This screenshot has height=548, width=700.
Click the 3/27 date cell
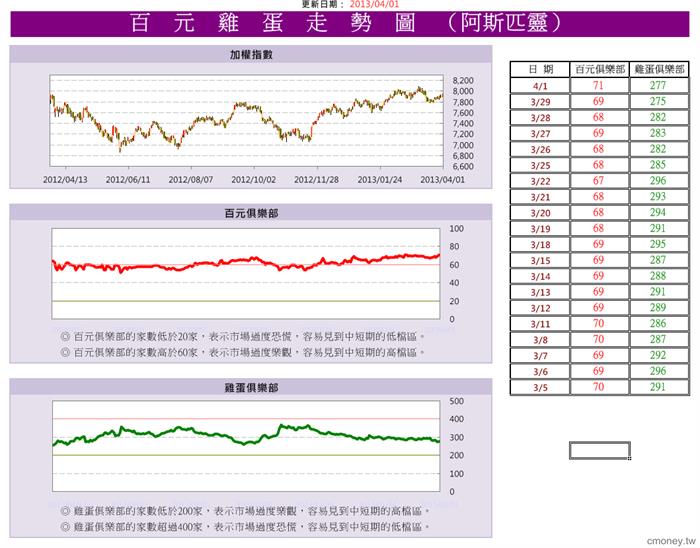(540, 133)
